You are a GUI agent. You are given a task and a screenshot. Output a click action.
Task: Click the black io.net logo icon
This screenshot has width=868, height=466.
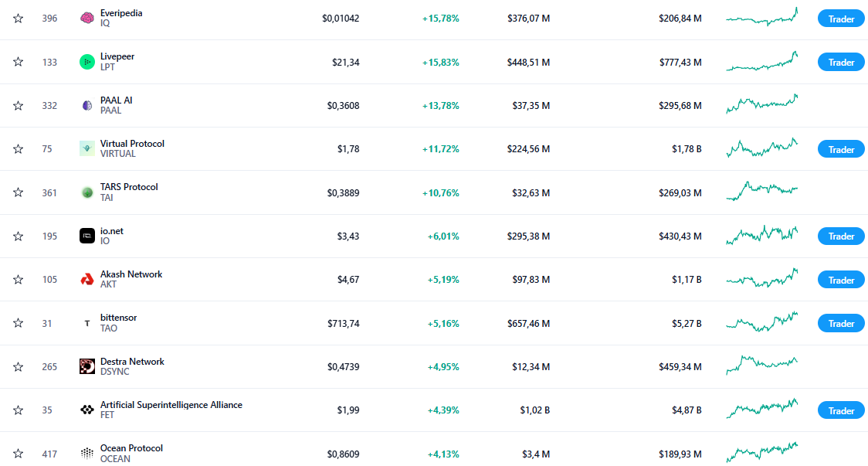[x=87, y=236]
